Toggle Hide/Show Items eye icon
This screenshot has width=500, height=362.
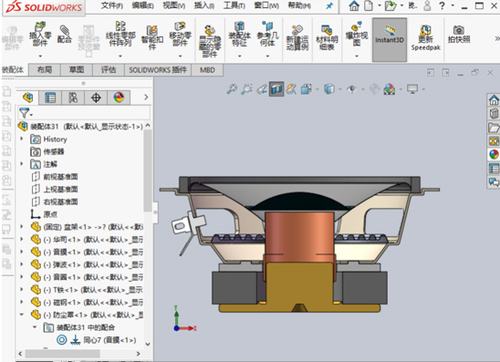(x=352, y=89)
